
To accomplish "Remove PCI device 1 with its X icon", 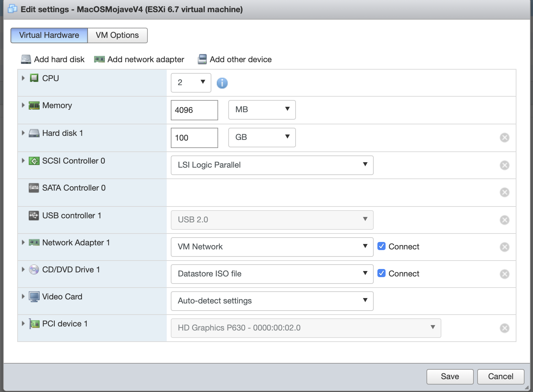I will click(x=505, y=328).
